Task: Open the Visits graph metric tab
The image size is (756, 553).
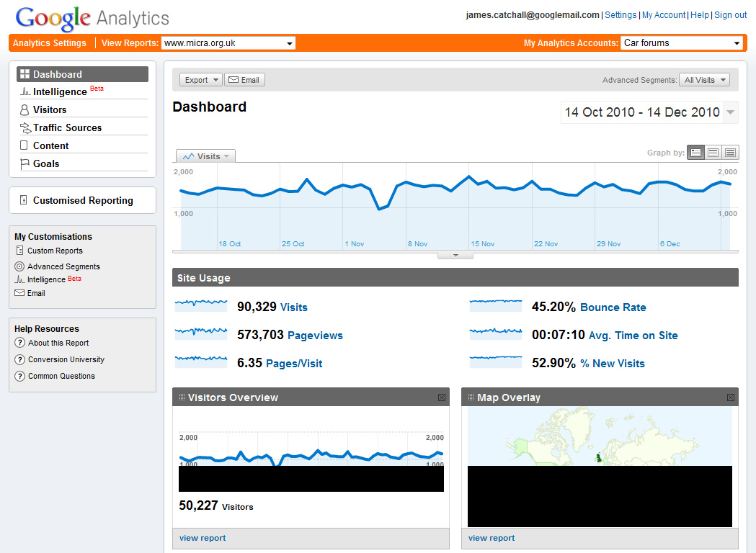Action: point(205,156)
